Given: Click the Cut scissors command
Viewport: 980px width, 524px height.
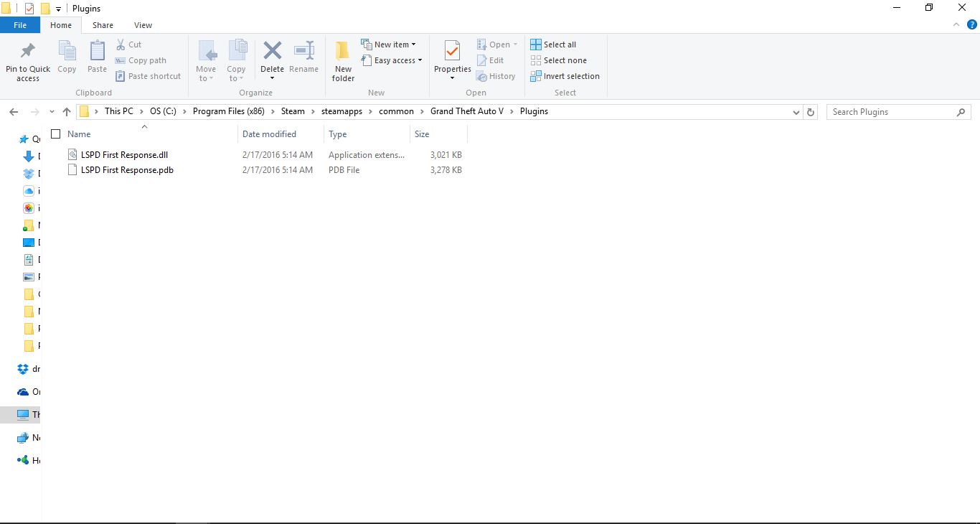Looking at the screenshot, I should point(128,45).
